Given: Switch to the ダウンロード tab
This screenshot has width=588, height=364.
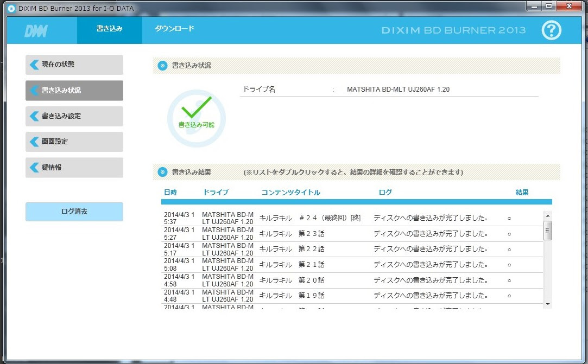Looking at the screenshot, I should pyautogui.click(x=175, y=29).
